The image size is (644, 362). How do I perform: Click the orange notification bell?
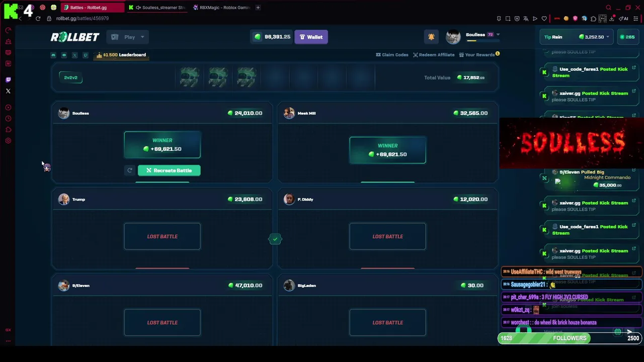click(x=431, y=37)
